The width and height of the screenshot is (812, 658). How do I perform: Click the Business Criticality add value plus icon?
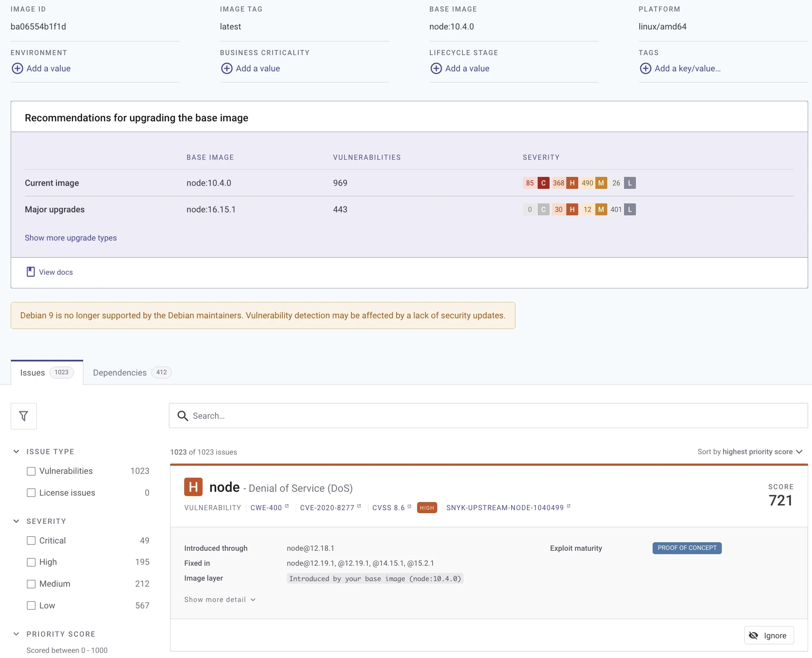(227, 68)
